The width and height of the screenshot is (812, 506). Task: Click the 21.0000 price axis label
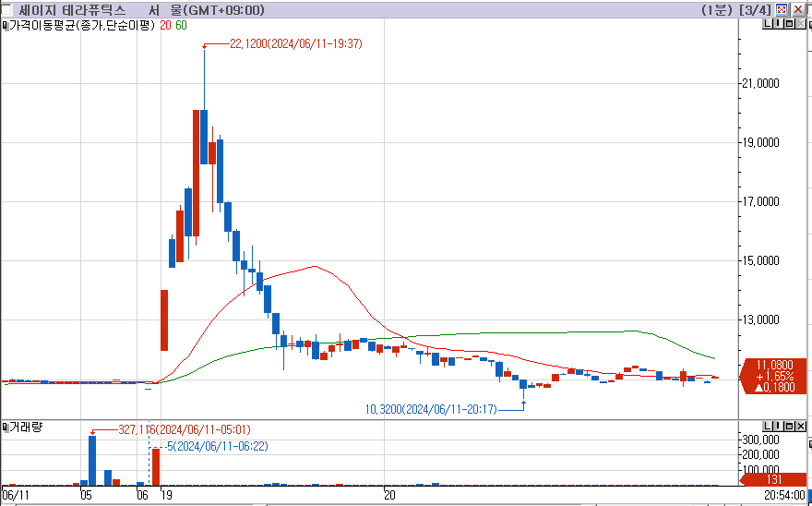[x=760, y=83]
